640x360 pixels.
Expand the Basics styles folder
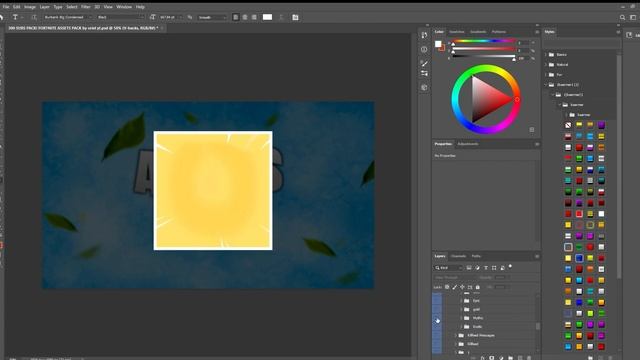click(546, 54)
